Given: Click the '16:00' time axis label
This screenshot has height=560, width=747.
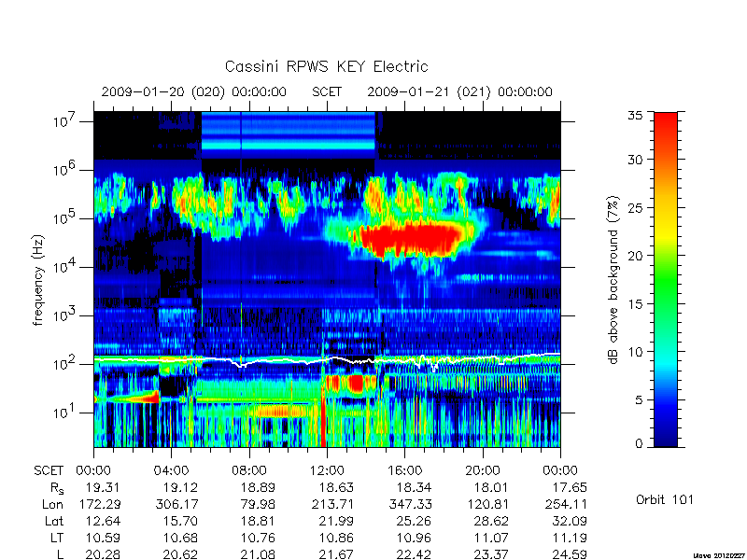Looking at the screenshot, I should (x=405, y=470).
